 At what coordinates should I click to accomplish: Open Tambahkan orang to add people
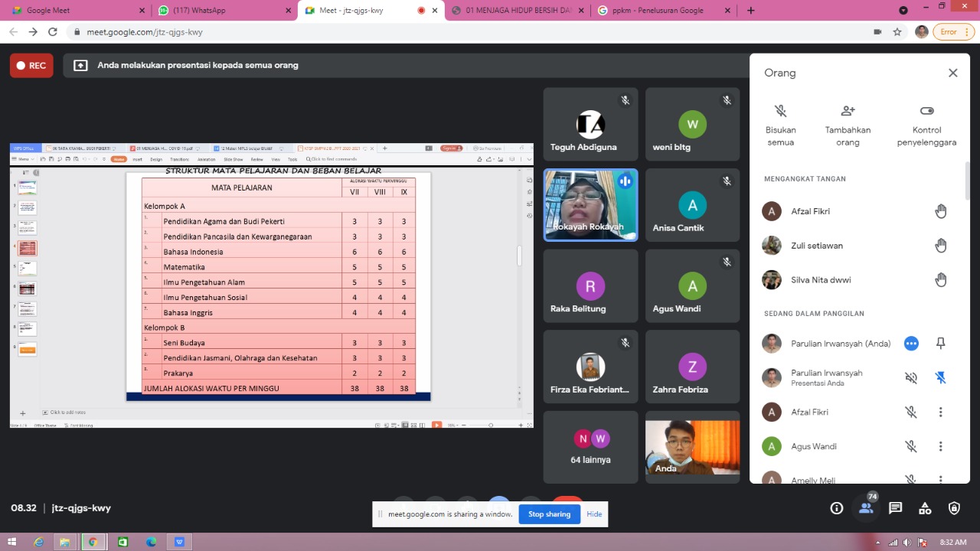click(848, 112)
